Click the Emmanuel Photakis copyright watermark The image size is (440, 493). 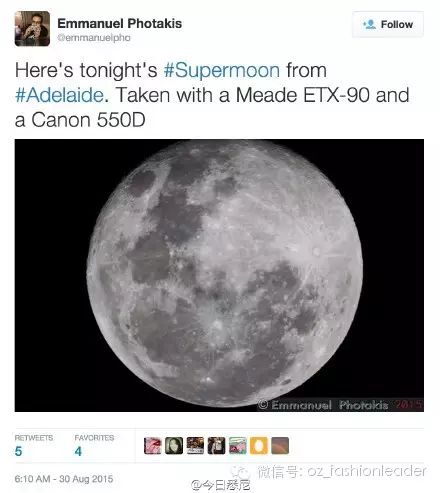340,405
